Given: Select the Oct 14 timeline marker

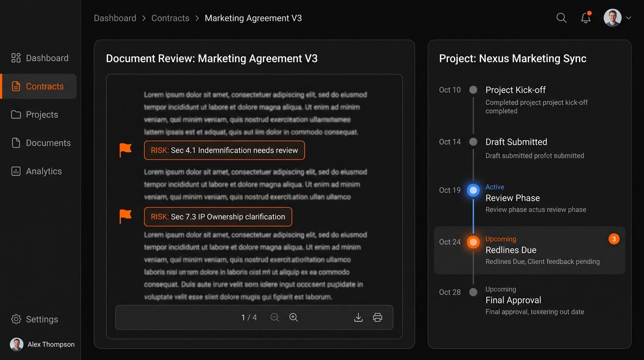Looking at the screenshot, I should click(473, 142).
